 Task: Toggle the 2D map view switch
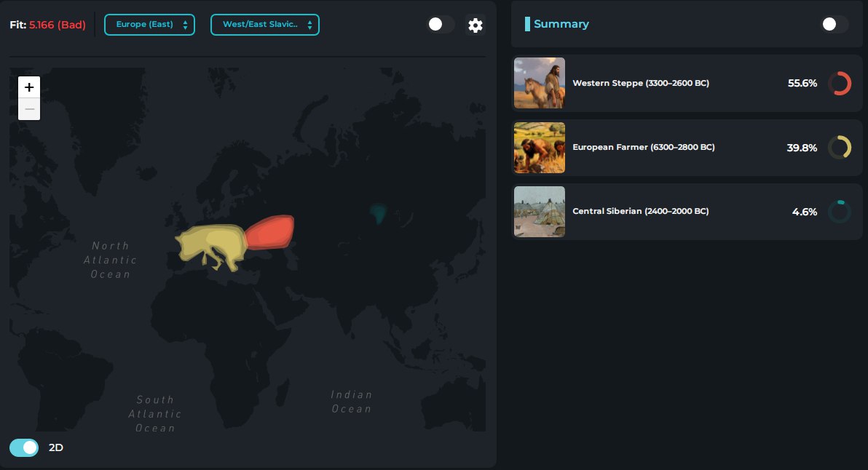(x=24, y=447)
